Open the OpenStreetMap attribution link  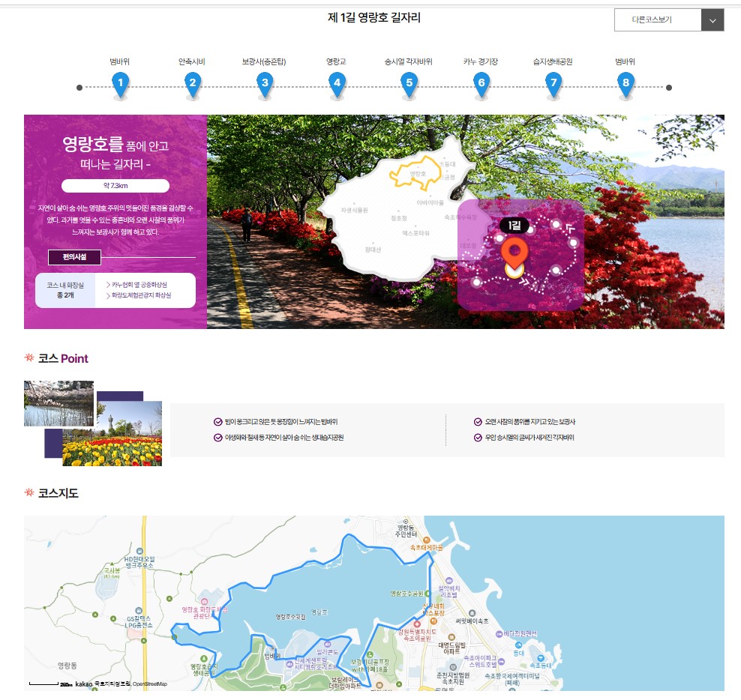[x=150, y=684]
